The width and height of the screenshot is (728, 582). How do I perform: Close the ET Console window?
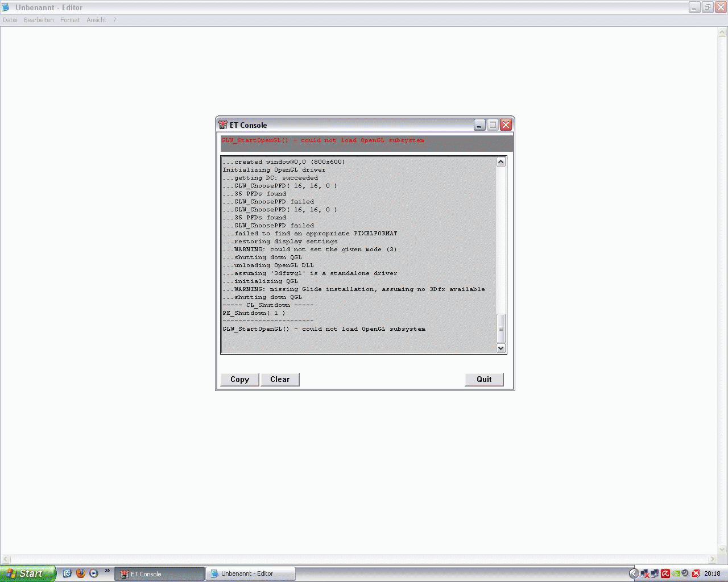point(506,125)
